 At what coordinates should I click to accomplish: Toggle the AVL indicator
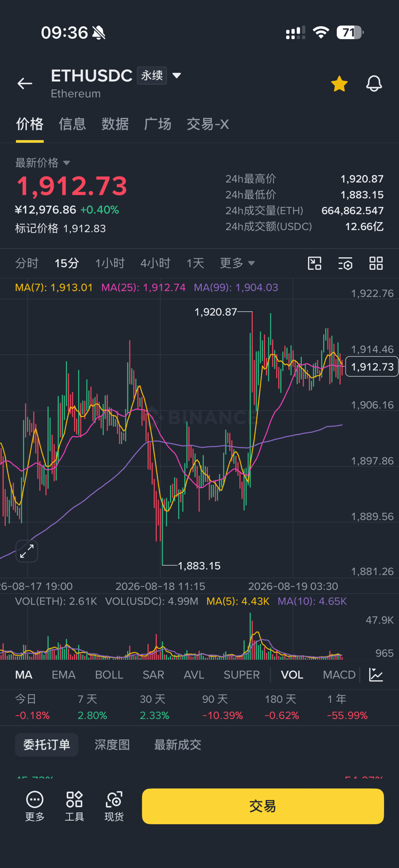[x=194, y=675]
